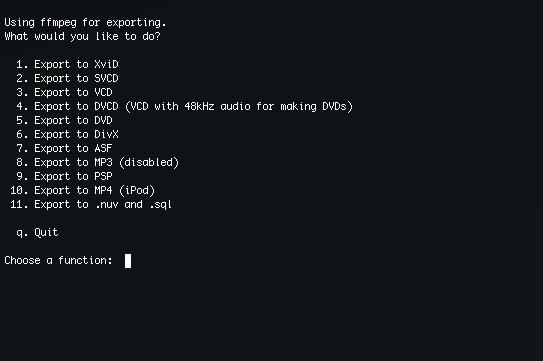543x361 pixels.
Task: Click the cursor at Choose a function prompt
Action: tap(128, 261)
